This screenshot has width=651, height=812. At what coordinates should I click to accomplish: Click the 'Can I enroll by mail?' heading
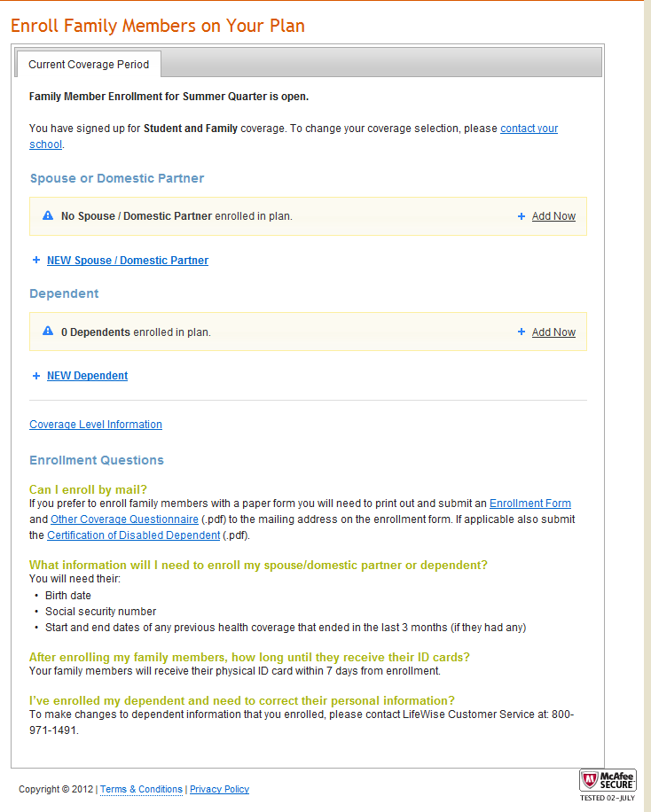pos(88,489)
